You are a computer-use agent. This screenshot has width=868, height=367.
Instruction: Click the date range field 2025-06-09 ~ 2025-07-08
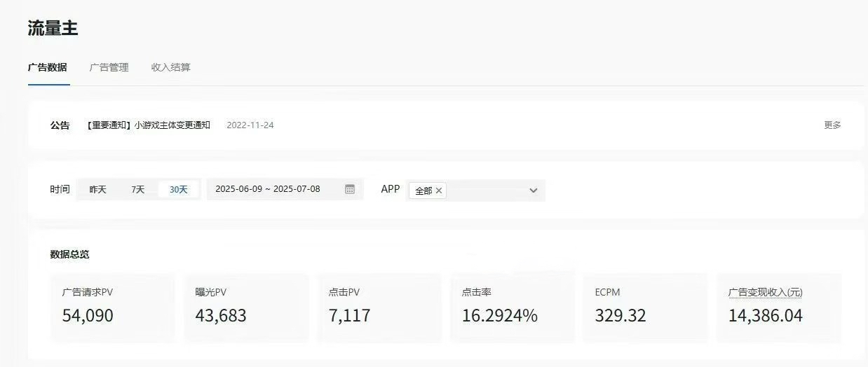click(x=285, y=189)
